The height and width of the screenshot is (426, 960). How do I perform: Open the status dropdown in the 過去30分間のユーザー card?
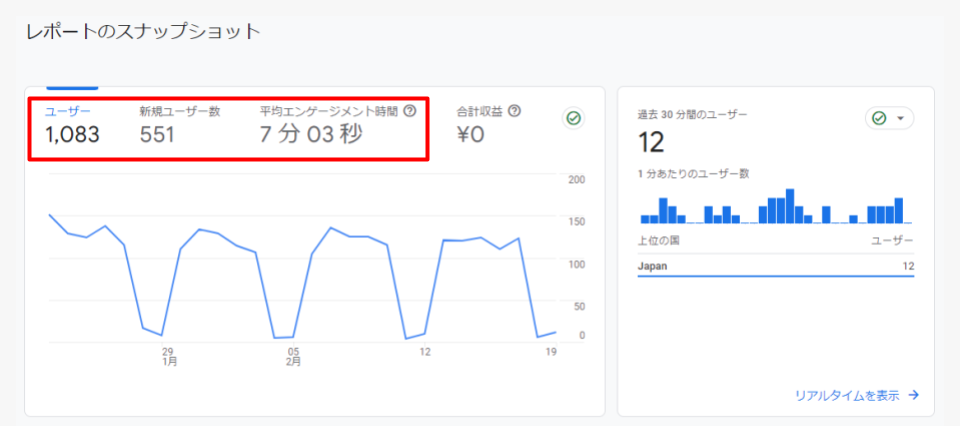coord(889,118)
